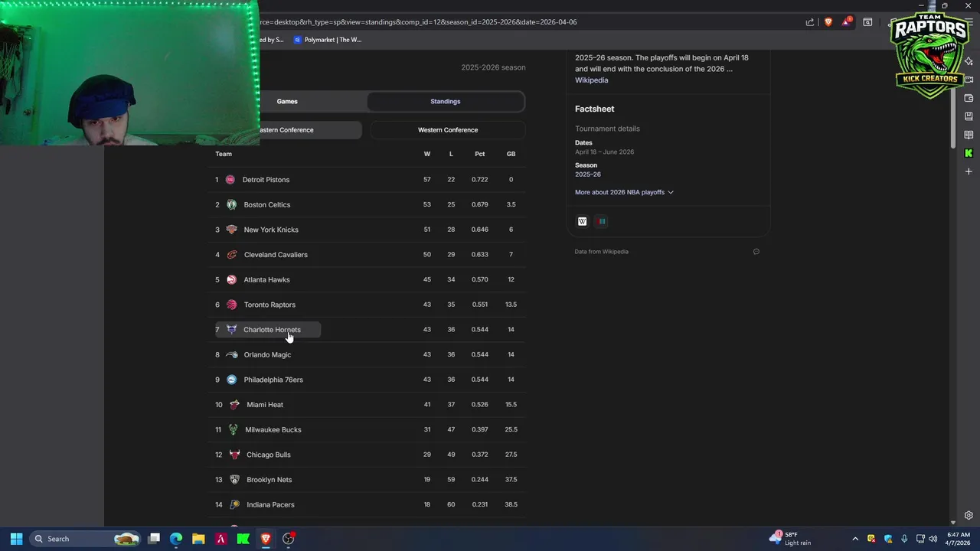Viewport: 980px width, 551px height.
Task: Click Milwaukee Bucks team name
Action: point(273,430)
